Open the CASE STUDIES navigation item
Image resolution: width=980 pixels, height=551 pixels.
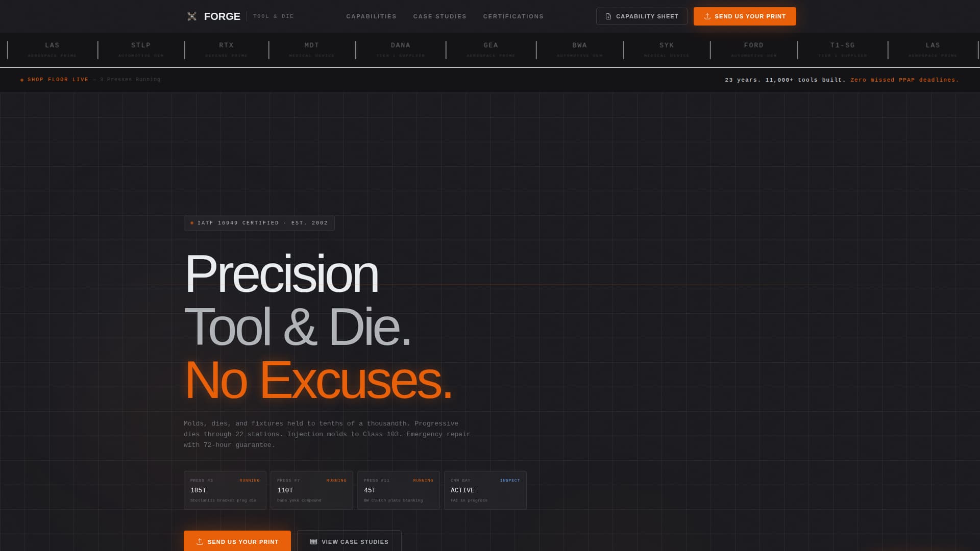(x=439, y=16)
